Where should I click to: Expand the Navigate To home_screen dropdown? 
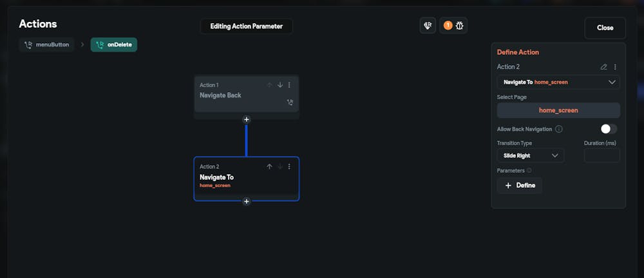tap(558, 83)
